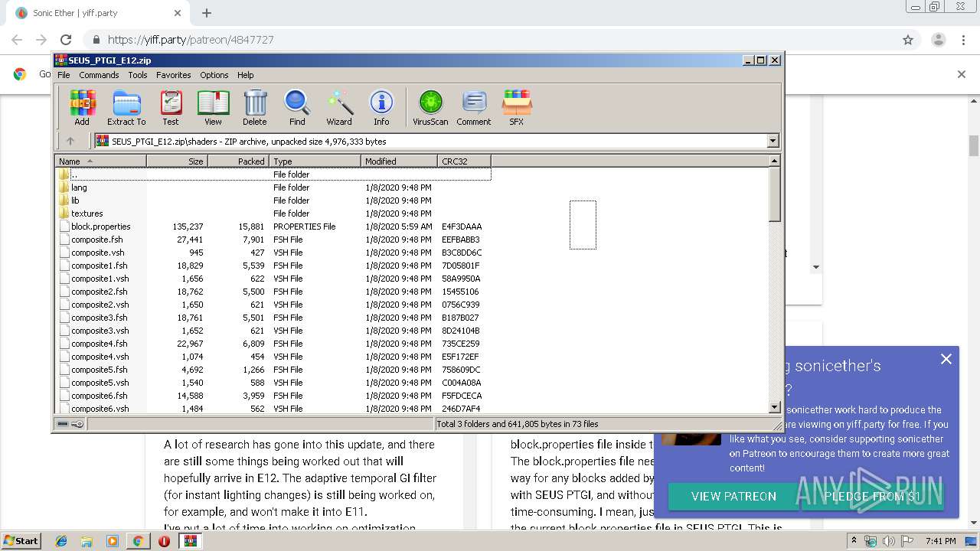Open the File menu in WinRAR
Screen dimensions: 980x551
[x=64, y=75]
